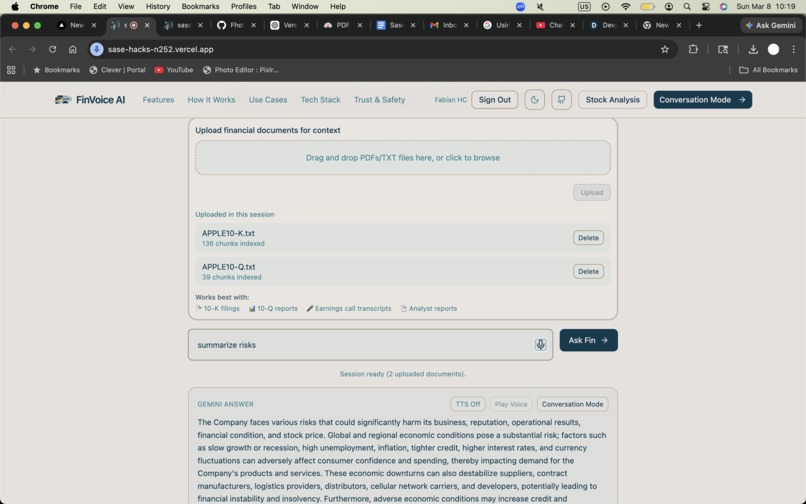Open Chrome downloads icon
The image size is (806, 504).
point(753,49)
